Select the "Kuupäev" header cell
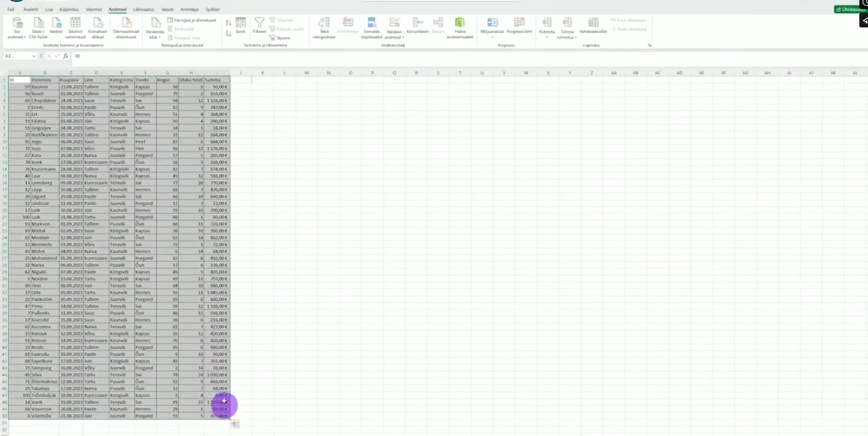Image resolution: width=868 pixels, height=436 pixels. (x=71, y=80)
